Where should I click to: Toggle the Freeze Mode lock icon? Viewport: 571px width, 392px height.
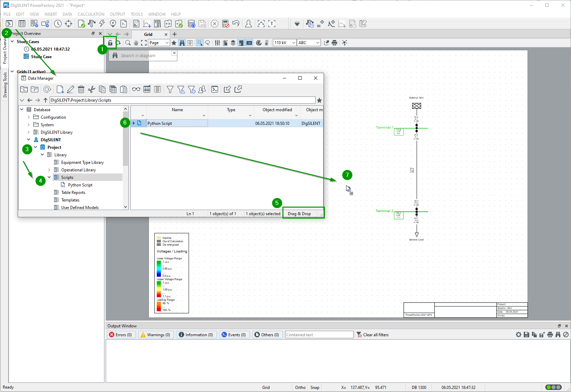click(110, 43)
